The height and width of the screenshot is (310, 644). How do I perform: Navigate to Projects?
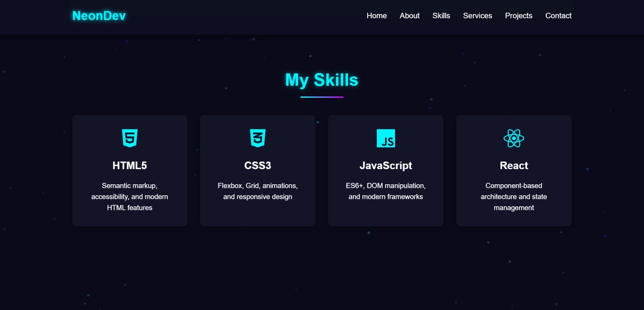coord(518,16)
